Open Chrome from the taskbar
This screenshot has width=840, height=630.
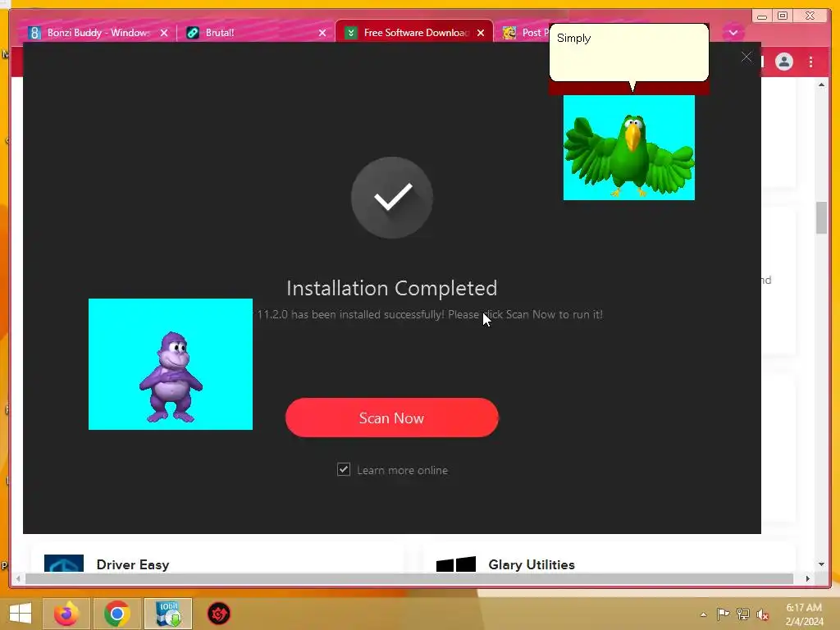pyautogui.click(x=116, y=614)
